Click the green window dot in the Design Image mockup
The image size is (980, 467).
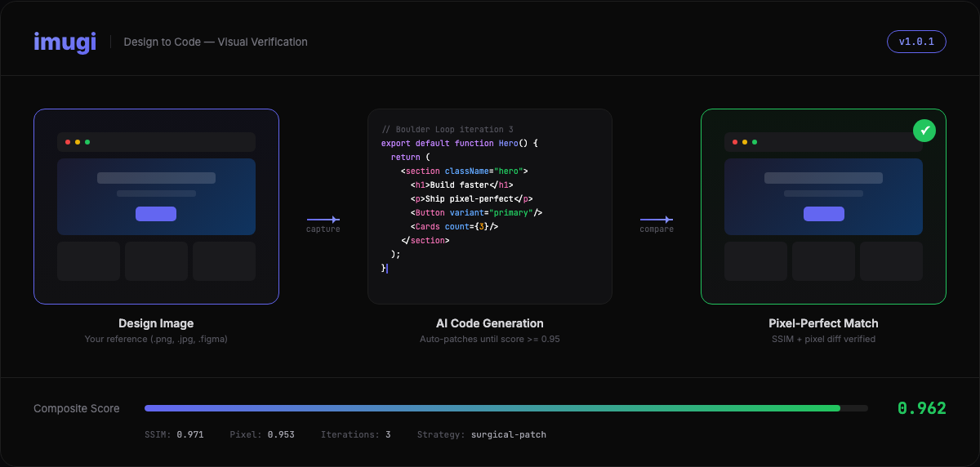point(87,142)
